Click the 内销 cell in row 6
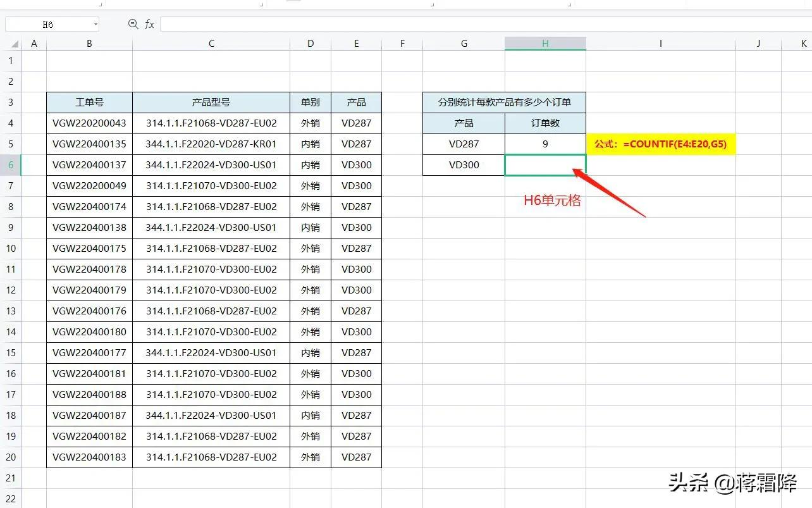This screenshot has width=812, height=508. [x=311, y=165]
